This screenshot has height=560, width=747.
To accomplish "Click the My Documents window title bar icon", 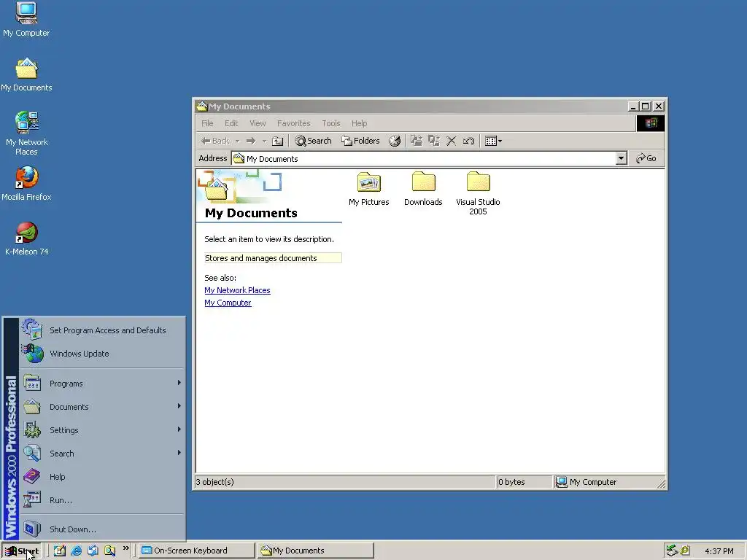I will (202, 106).
